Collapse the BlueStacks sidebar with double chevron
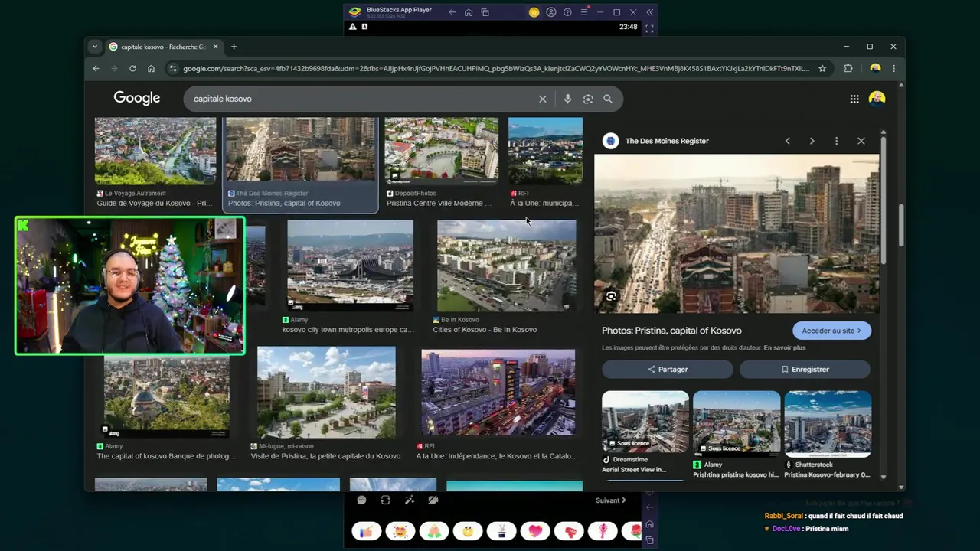980x551 pixels. 650,12
